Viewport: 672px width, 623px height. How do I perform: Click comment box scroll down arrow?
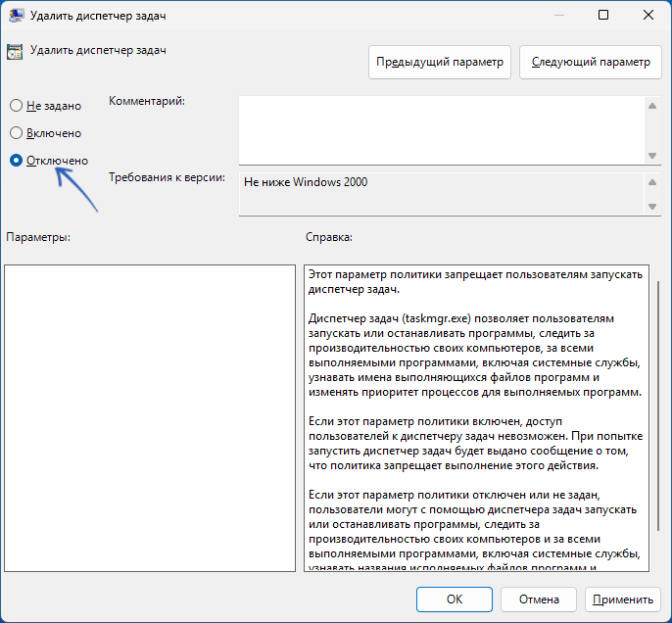coord(652,156)
